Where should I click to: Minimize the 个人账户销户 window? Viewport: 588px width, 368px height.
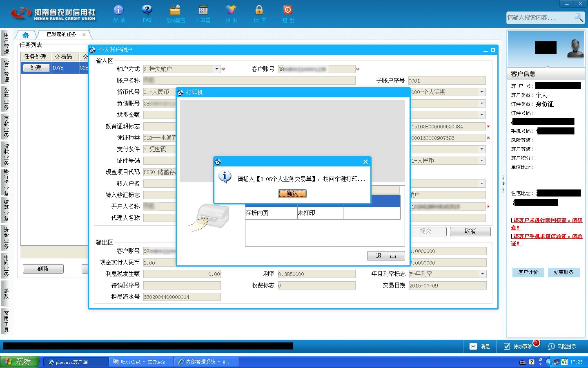click(x=486, y=50)
